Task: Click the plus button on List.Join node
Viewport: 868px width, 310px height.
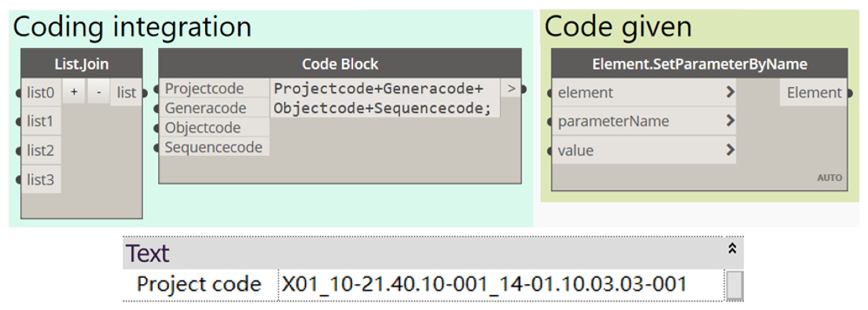Action: (74, 92)
